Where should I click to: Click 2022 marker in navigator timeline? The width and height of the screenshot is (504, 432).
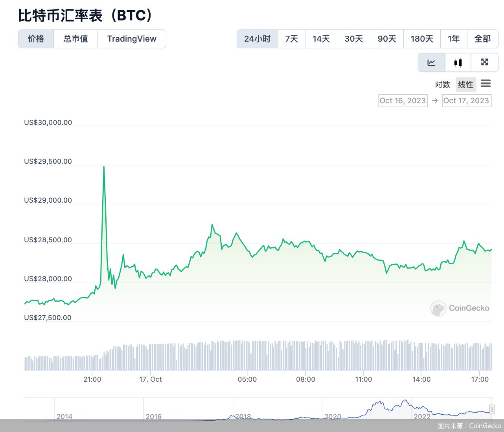pos(422,417)
